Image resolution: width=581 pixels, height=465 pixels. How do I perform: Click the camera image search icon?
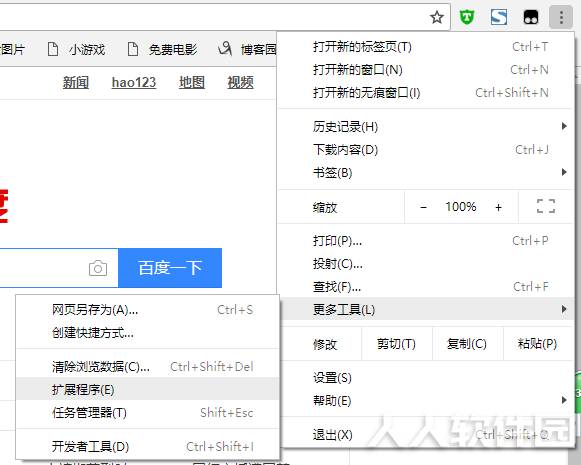click(98, 268)
